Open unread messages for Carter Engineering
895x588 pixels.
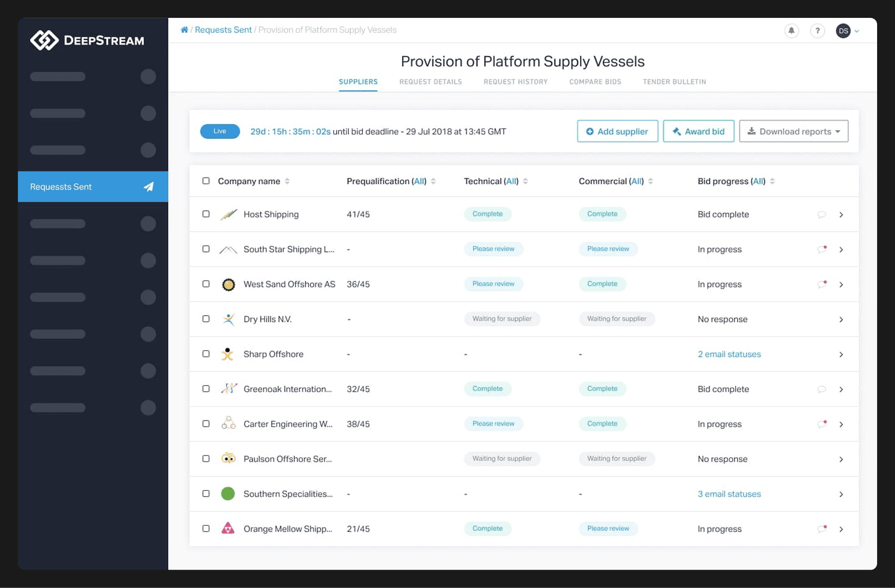coord(822,424)
